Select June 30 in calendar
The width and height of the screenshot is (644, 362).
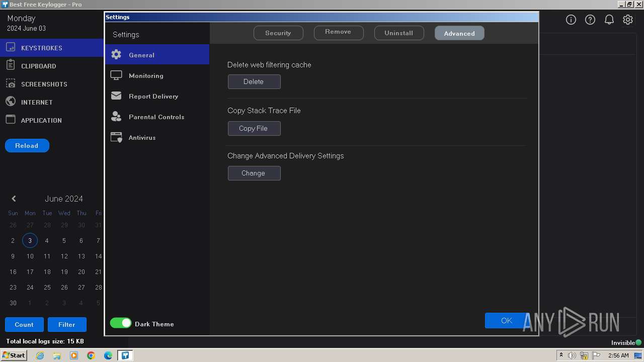coord(13,303)
